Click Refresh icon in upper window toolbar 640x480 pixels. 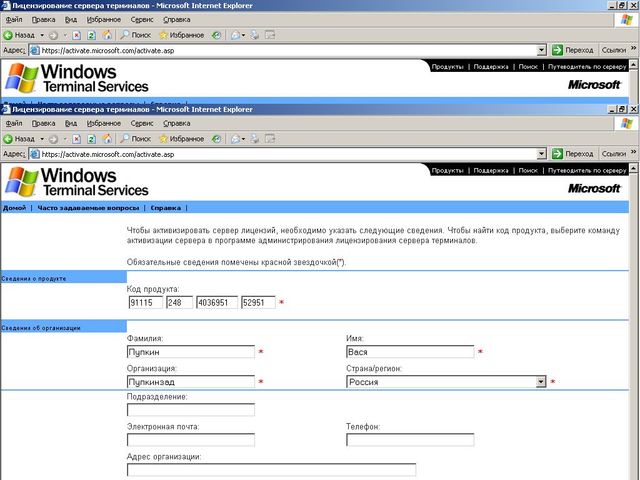(x=91, y=35)
